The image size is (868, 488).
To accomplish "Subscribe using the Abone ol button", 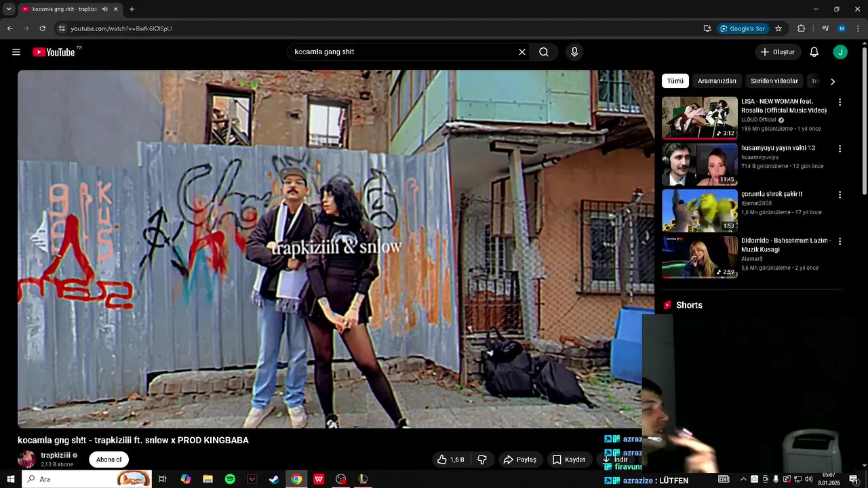I will (x=108, y=460).
